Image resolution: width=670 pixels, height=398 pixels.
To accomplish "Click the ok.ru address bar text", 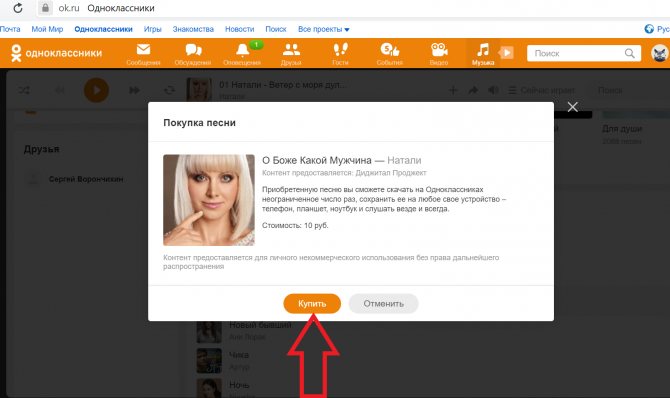I will 69,8.
